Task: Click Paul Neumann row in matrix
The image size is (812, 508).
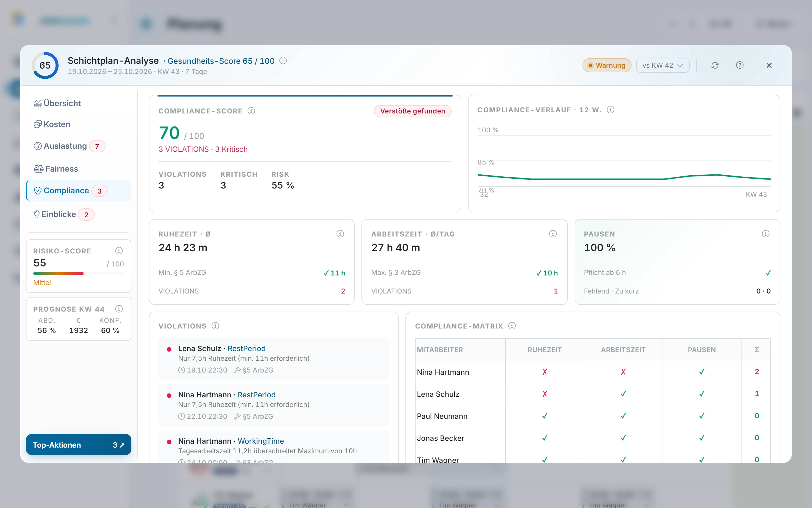Action: tap(593, 416)
